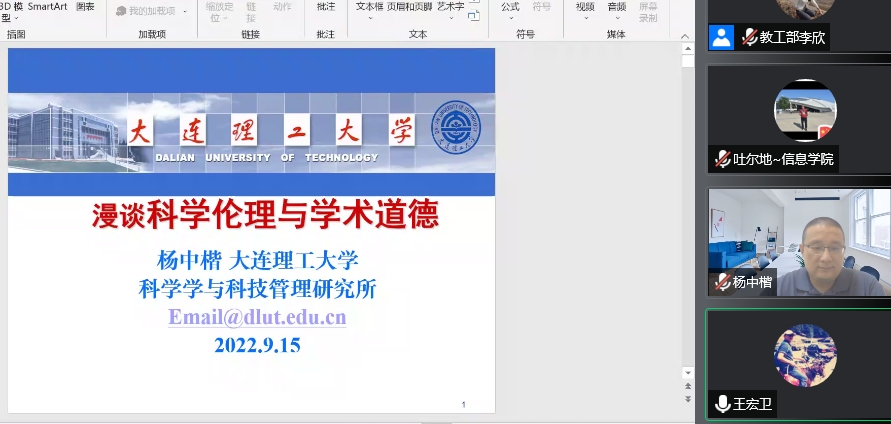
Task: Open the 公式 equation dropdown
Action: pyautogui.click(x=510, y=11)
